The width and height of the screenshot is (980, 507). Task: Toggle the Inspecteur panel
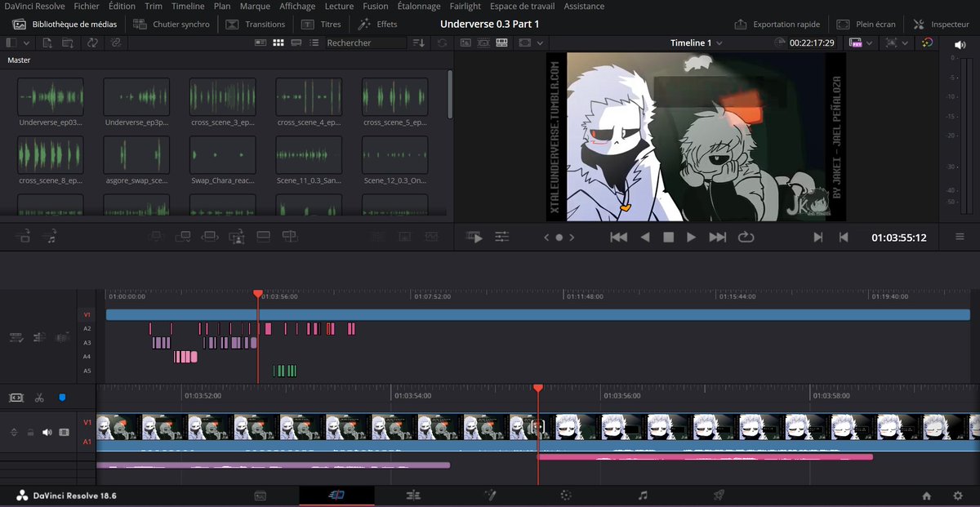click(941, 24)
